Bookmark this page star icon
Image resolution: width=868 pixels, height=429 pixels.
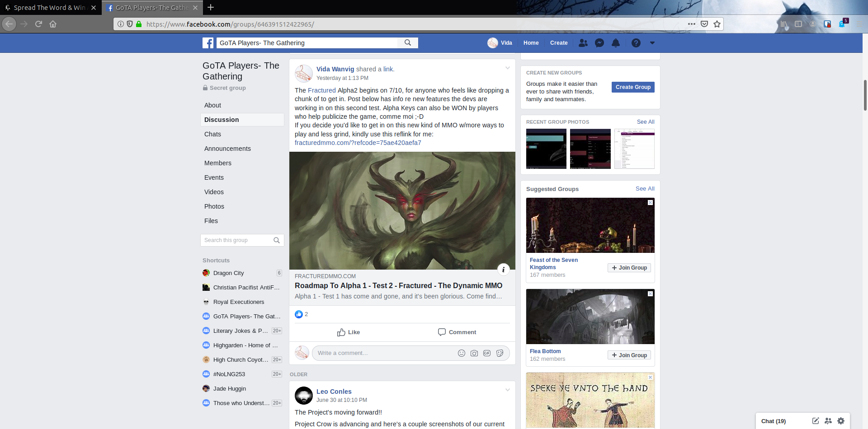[717, 24]
